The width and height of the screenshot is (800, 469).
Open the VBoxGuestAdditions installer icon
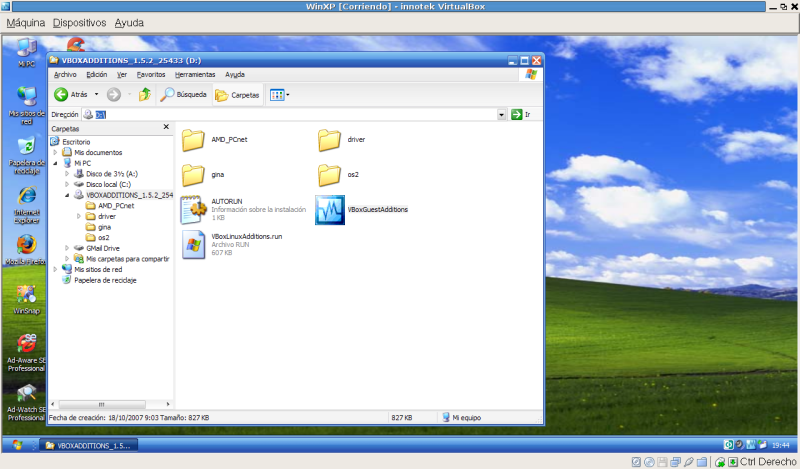(330, 209)
